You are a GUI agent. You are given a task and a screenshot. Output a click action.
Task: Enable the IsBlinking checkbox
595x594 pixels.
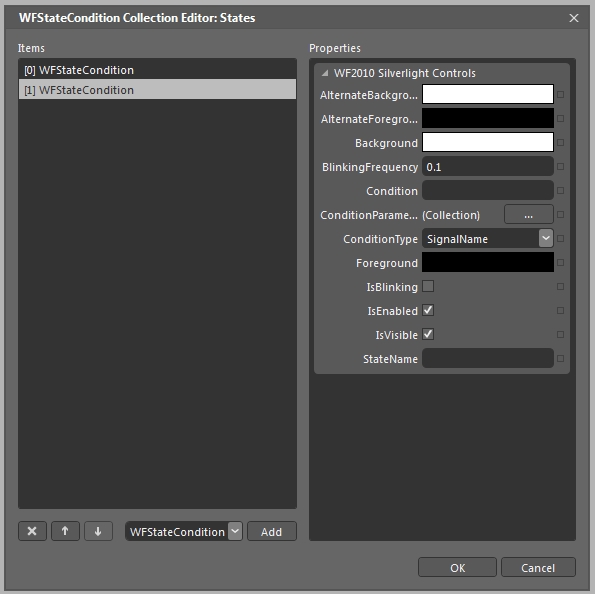(428, 286)
